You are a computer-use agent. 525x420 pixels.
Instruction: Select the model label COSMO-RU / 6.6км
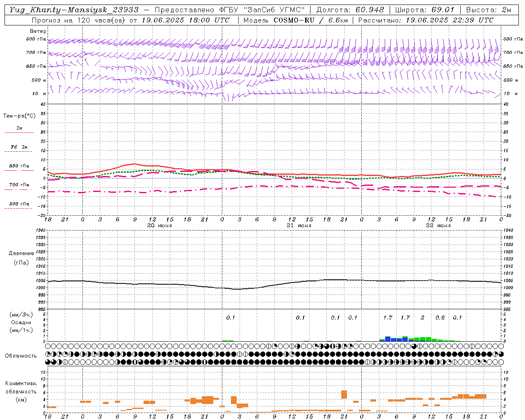coord(311,20)
